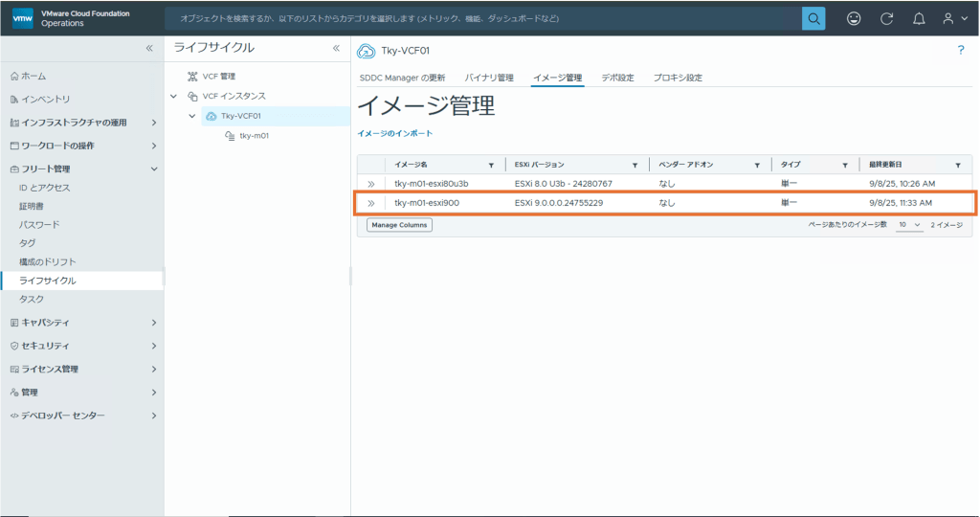Filter the タイプ column
This screenshot has height=517, width=980.
click(845, 165)
